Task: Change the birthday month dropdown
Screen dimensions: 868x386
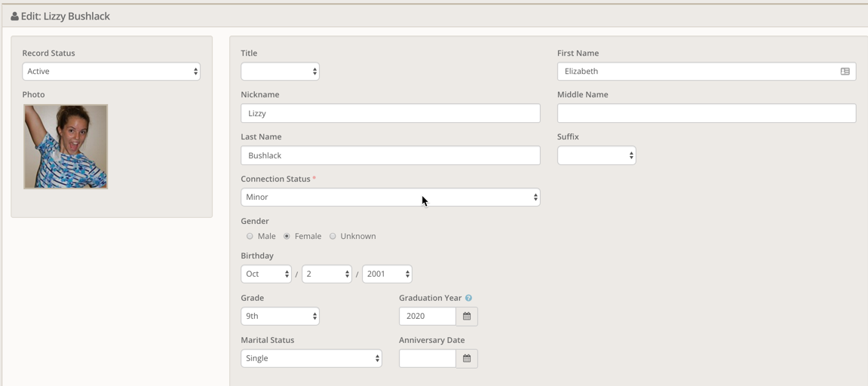Action: 266,274
